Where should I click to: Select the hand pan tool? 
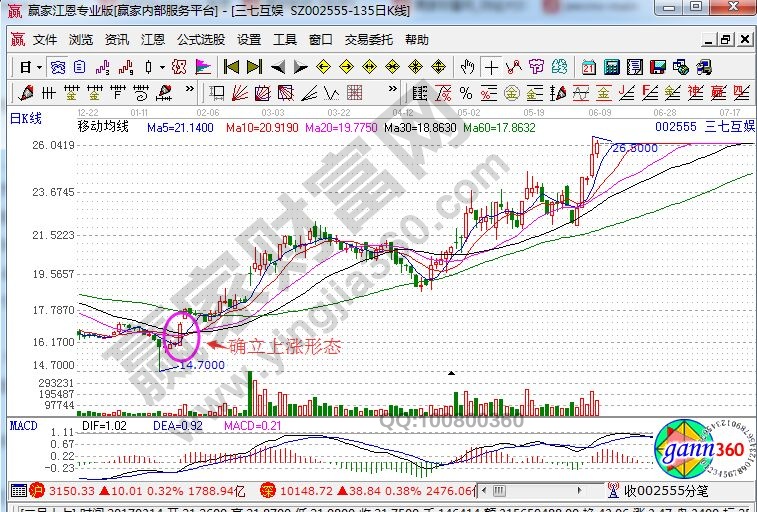pyautogui.click(x=467, y=67)
